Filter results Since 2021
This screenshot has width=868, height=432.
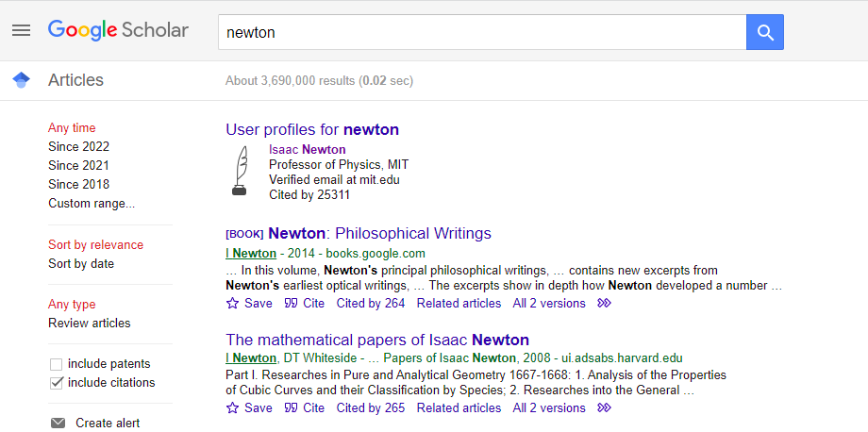[x=78, y=165]
